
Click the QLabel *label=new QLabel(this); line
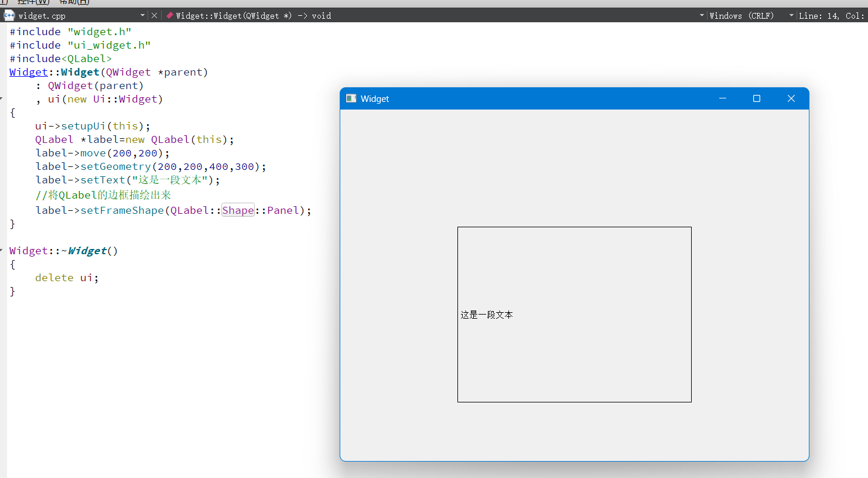(135, 139)
